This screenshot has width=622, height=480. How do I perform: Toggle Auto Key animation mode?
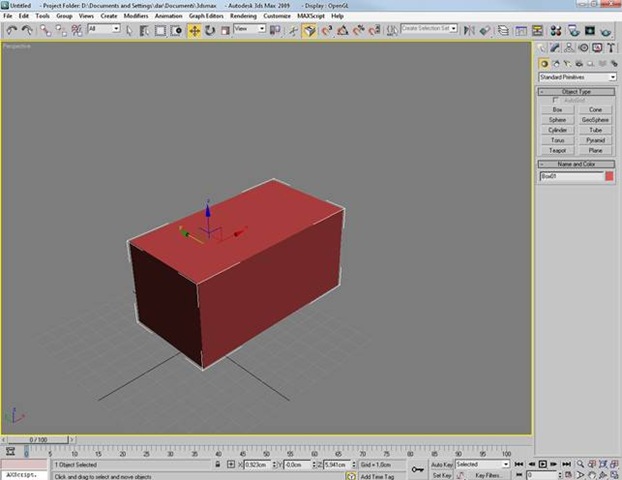coord(442,464)
